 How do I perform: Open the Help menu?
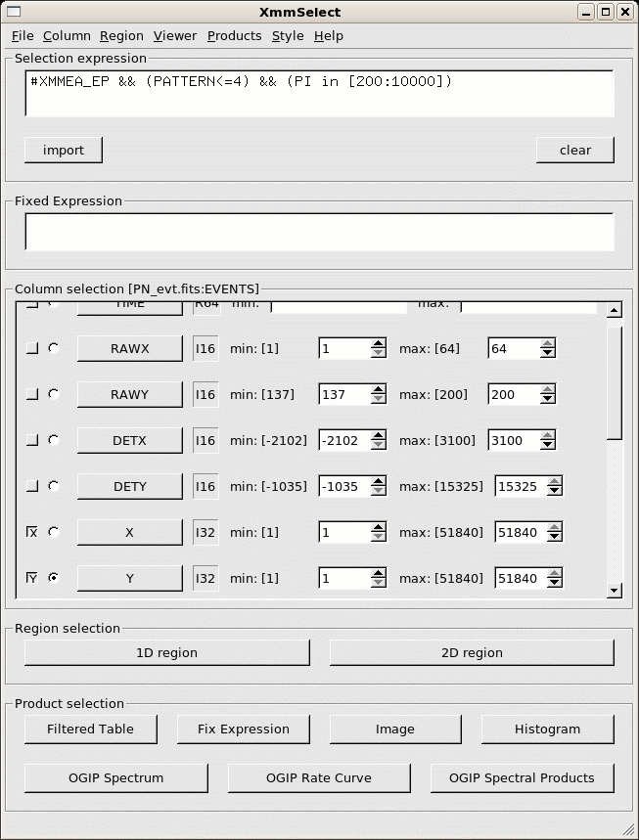329,36
